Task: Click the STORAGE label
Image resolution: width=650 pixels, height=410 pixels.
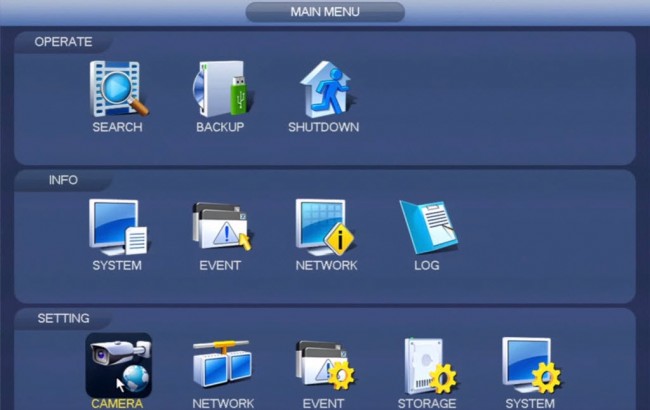Action: tap(427, 404)
